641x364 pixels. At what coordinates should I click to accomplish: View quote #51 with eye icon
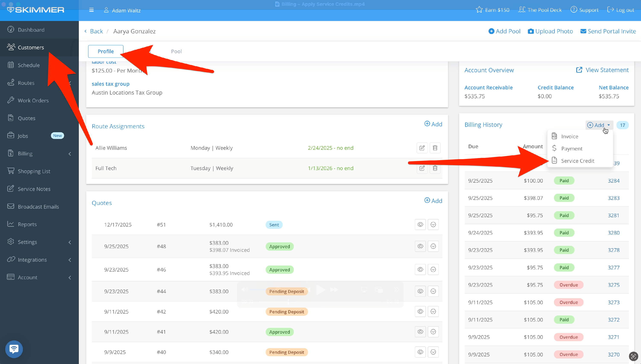tap(420, 225)
